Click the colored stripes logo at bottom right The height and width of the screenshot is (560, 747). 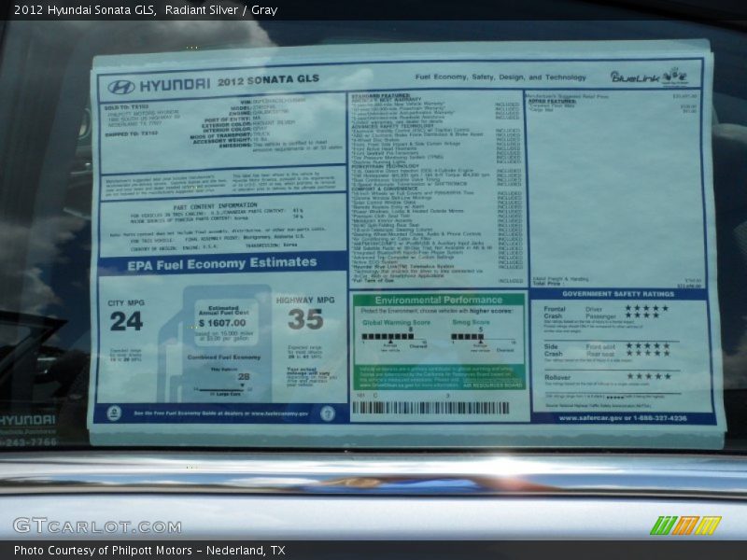coord(685,525)
